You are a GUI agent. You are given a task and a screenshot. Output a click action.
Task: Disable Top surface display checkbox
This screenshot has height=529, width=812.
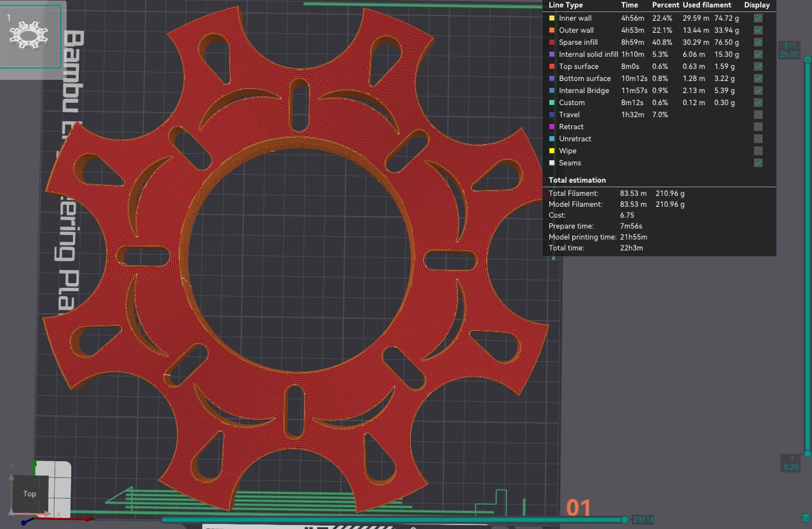click(x=758, y=67)
